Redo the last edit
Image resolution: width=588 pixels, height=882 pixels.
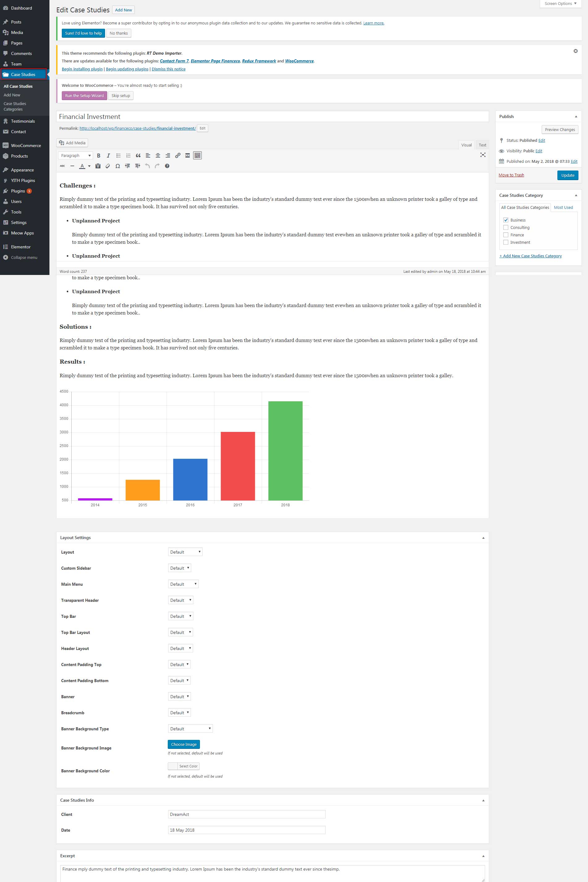click(157, 166)
